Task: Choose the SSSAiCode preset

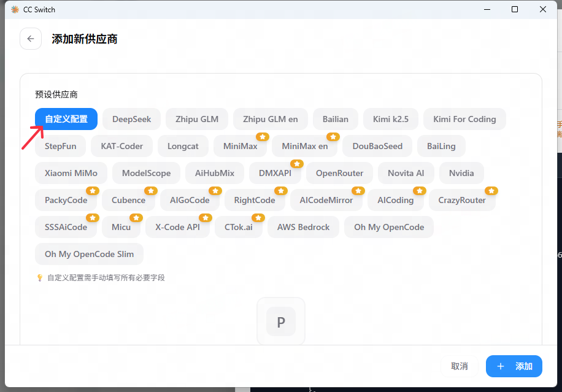Action: (x=66, y=227)
